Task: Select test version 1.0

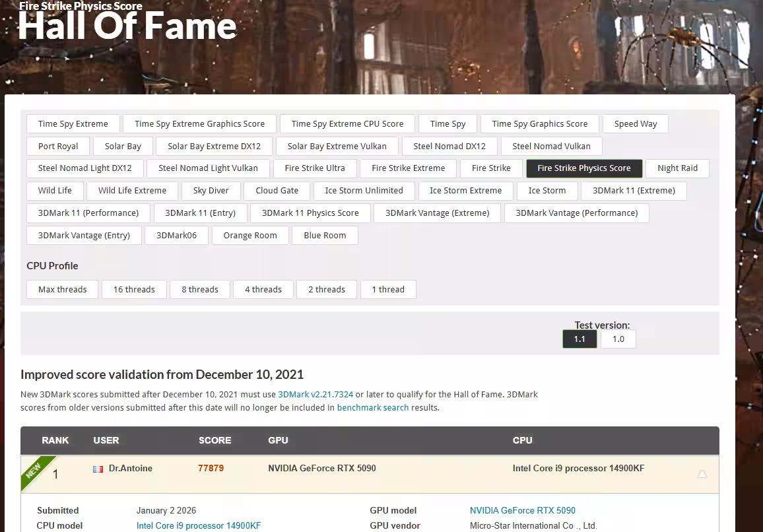Action: coord(618,339)
